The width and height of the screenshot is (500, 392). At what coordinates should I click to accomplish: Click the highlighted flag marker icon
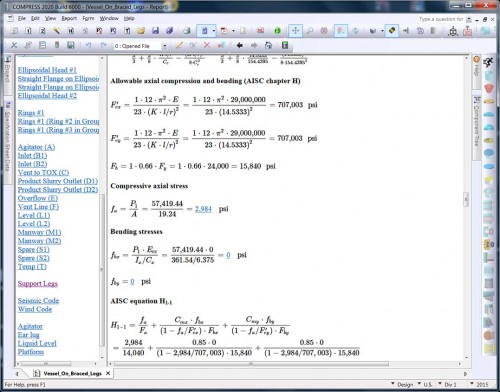point(341,31)
